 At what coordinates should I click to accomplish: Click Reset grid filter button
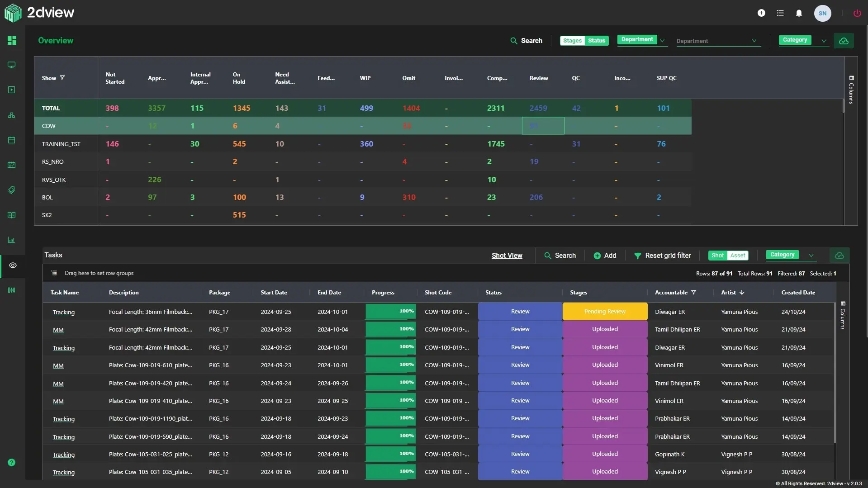[662, 256]
